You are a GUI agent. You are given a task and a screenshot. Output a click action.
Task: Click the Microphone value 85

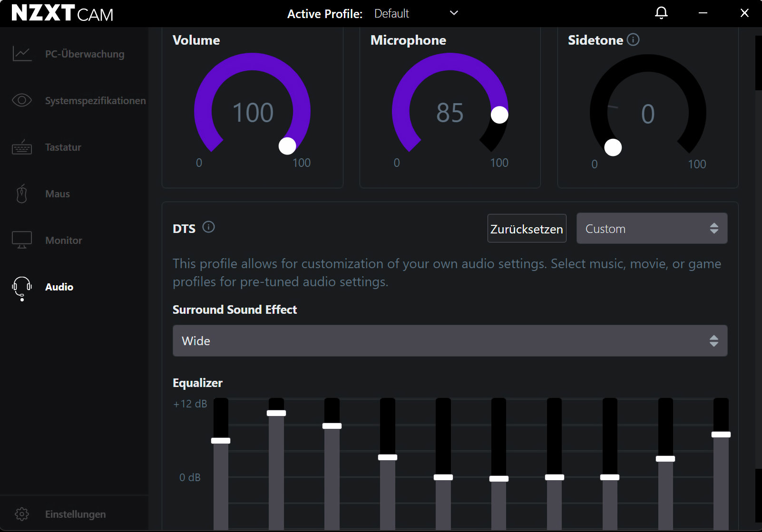450,113
